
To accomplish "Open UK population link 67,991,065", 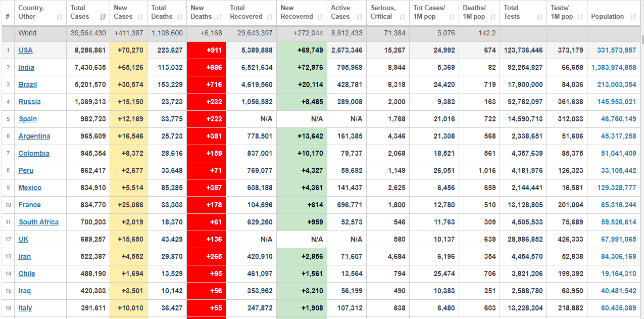I will (x=619, y=239).
